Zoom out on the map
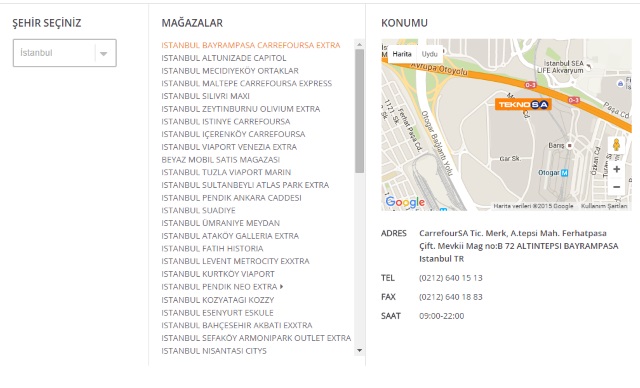The image size is (640, 388). [x=616, y=187]
